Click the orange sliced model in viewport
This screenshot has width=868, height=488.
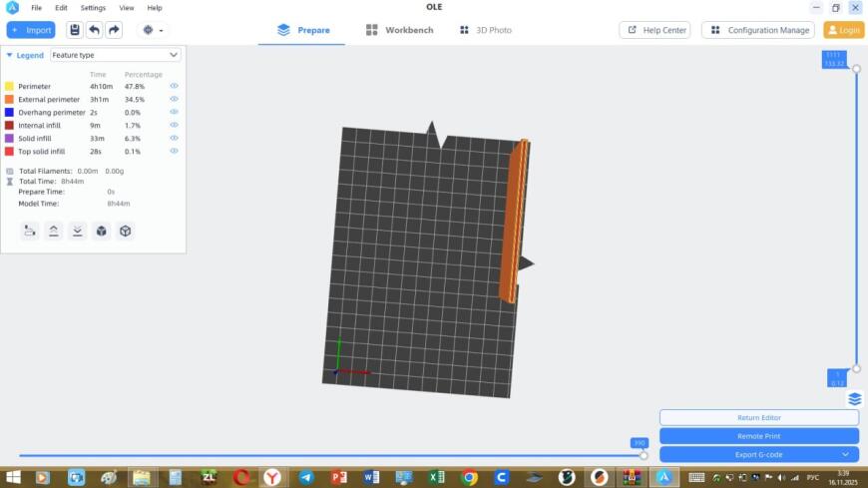(513, 222)
